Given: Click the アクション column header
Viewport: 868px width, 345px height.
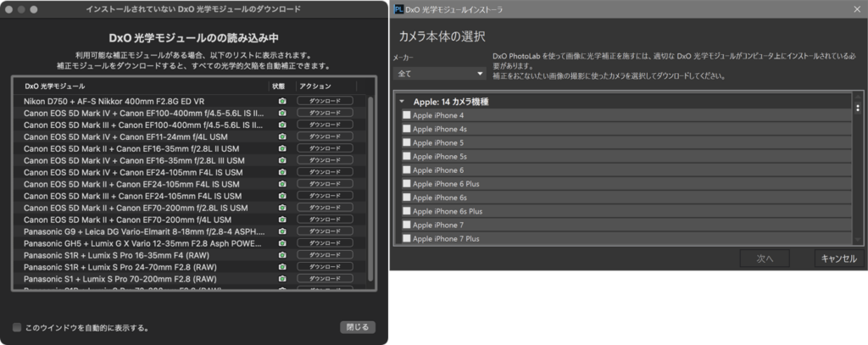Looking at the screenshot, I should tap(315, 86).
